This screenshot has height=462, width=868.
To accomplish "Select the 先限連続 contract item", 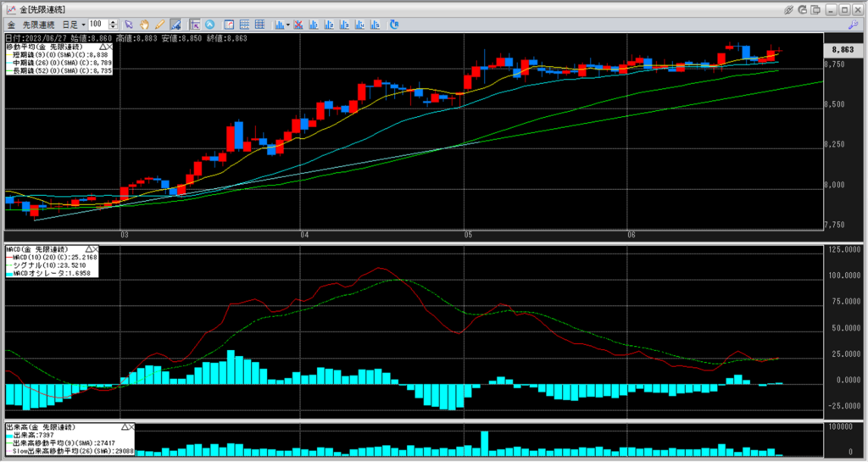I will pyautogui.click(x=36, y=25).
